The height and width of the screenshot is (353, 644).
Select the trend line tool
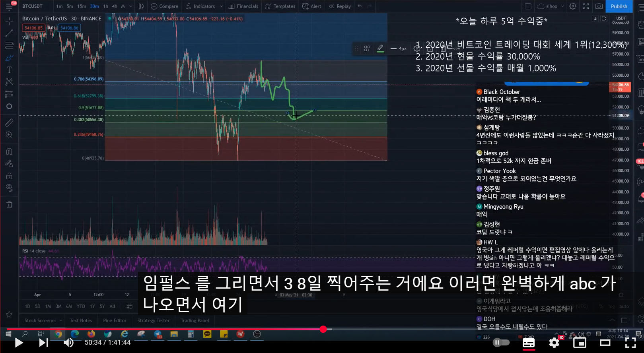[x=9, y=33]
